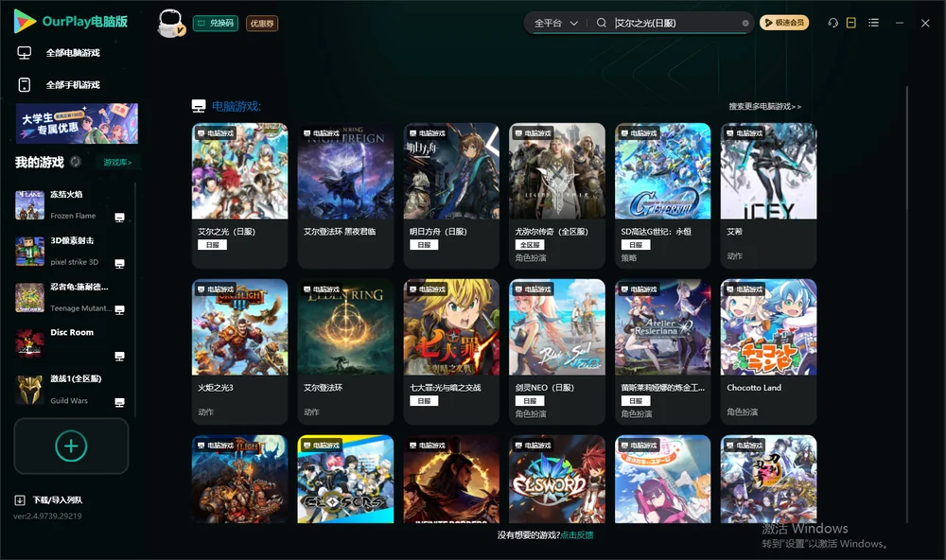Screen dimensions: 946x560
Task: Click the 极速会员 membership button
Action: [x=784, y=23]
